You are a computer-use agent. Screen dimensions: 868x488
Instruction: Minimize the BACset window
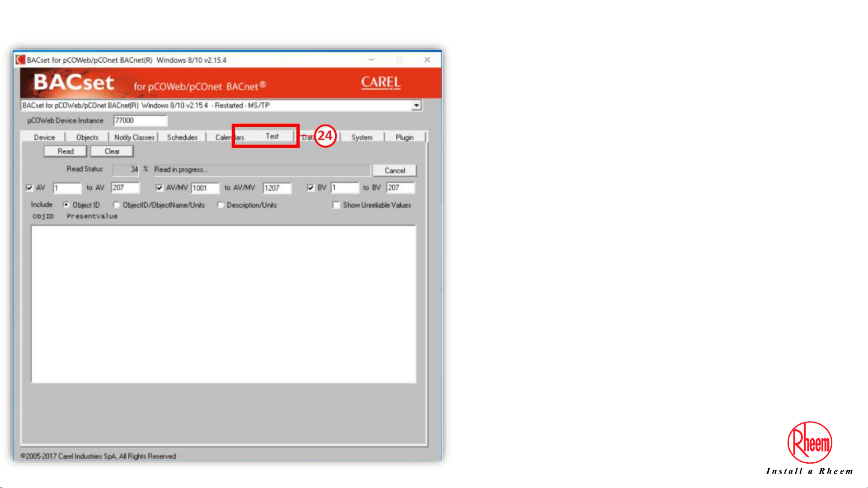coord(371,60)
